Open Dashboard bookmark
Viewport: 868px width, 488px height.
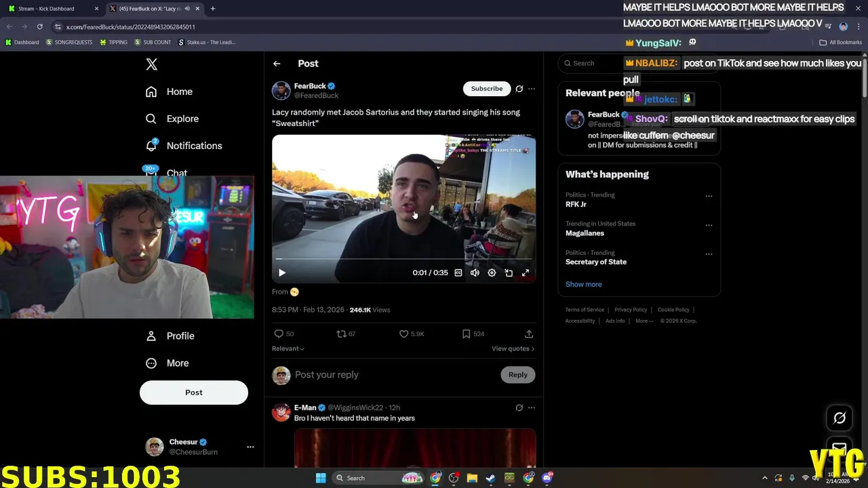pyautogui.click(x=22, y=42)
